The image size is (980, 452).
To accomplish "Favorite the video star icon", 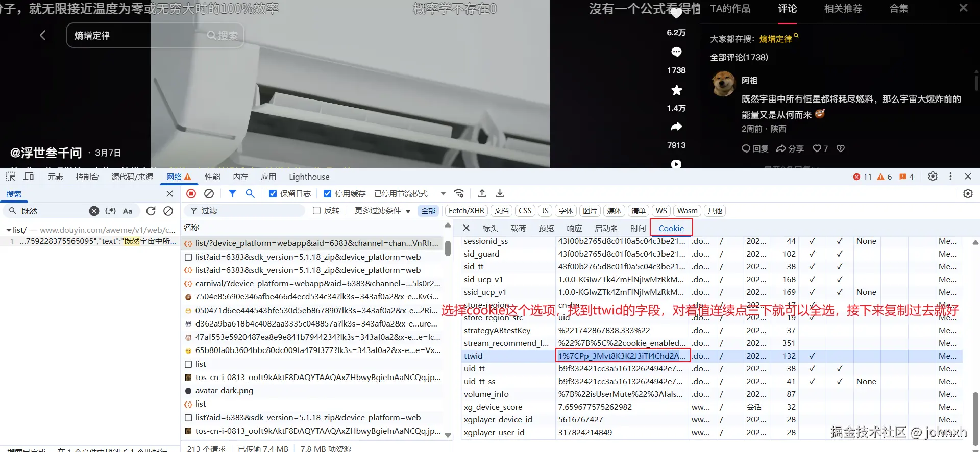I will 676,90.
